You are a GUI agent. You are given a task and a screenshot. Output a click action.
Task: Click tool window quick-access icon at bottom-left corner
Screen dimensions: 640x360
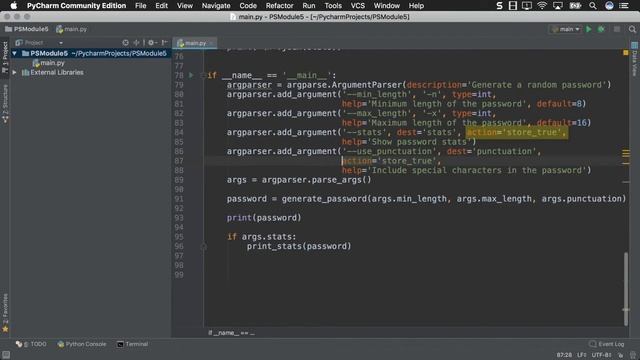tap(6, 355)
